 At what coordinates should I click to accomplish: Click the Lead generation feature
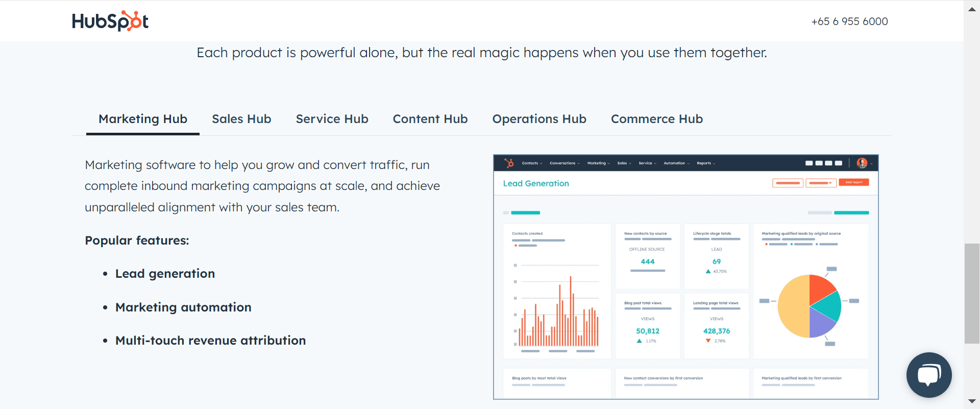click(x=165, y=274)
